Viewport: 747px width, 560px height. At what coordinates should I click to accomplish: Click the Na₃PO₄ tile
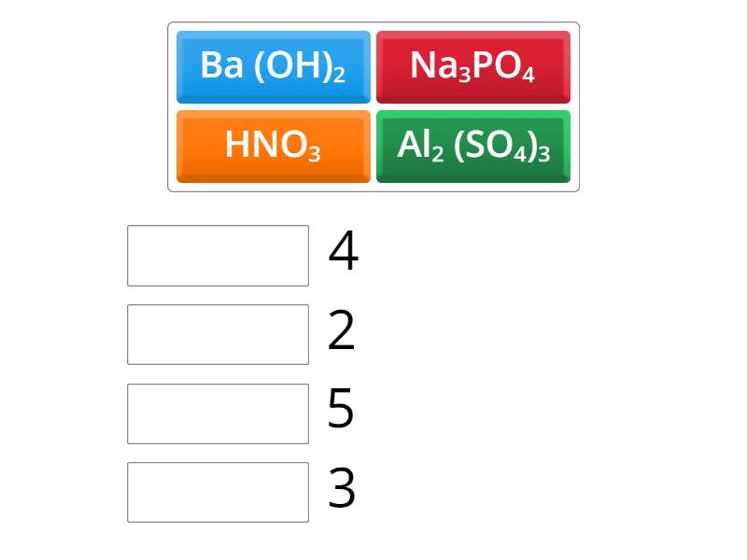pos(472,66)
